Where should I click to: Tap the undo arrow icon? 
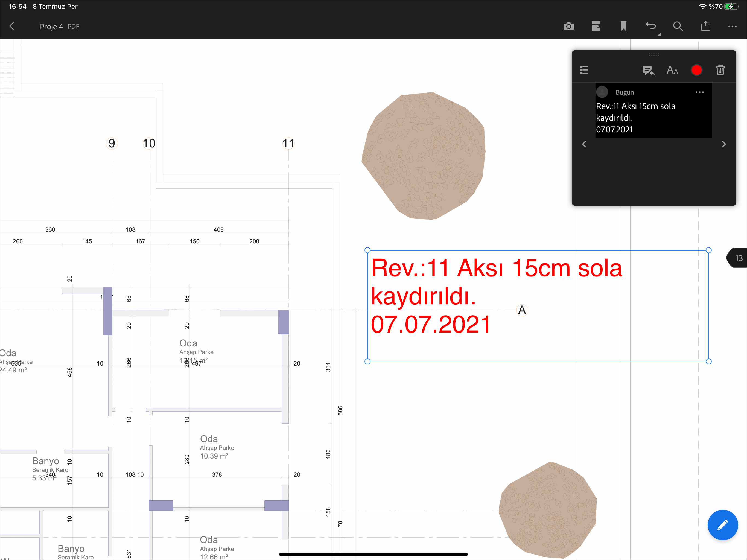(x=651, y=26)
